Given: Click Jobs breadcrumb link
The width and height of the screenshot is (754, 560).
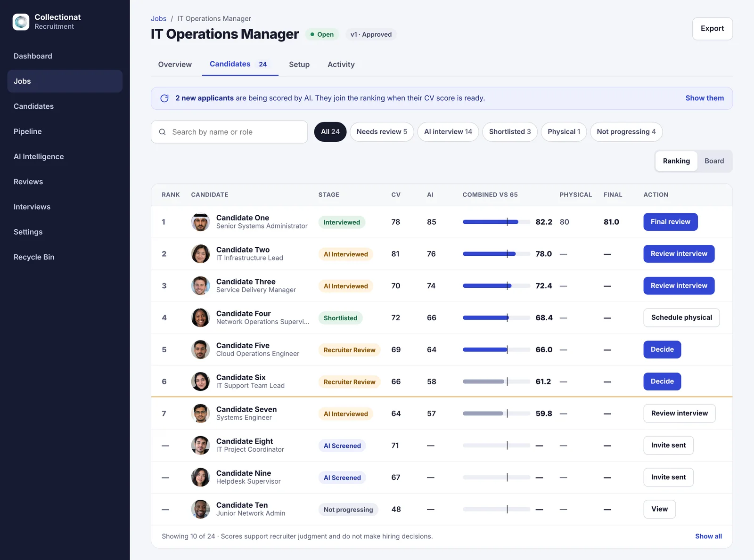Looking at the screenshot, I should pos(158,19).
